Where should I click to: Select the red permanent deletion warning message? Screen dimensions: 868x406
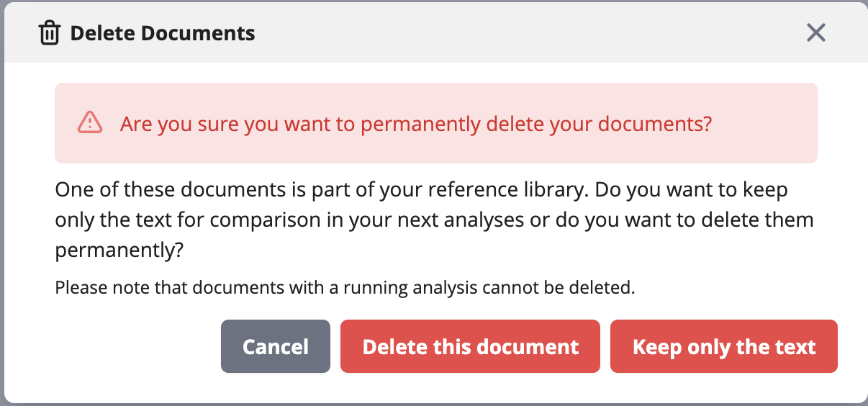(x=416, y=124)
